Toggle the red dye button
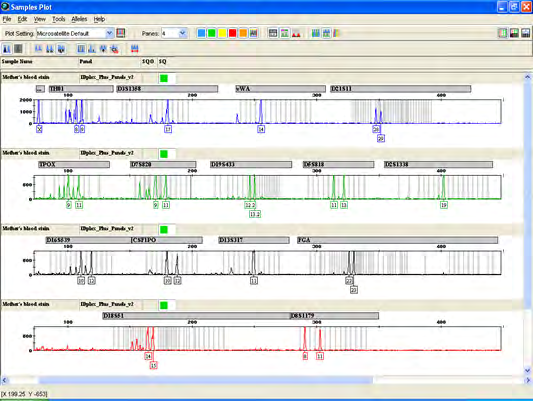This screenshot has height=401, width=533. (x=233, y=33)
